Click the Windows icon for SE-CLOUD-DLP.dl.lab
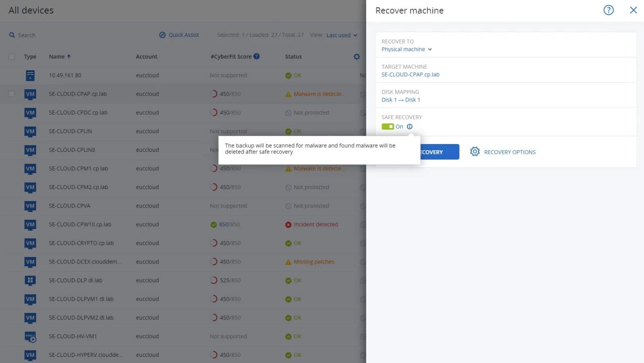 click(x=30, y=280)
